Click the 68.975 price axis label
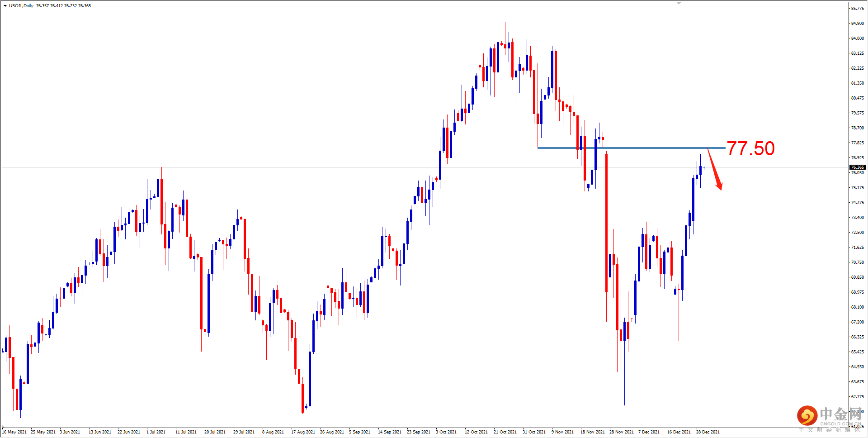 pos(858,292)
